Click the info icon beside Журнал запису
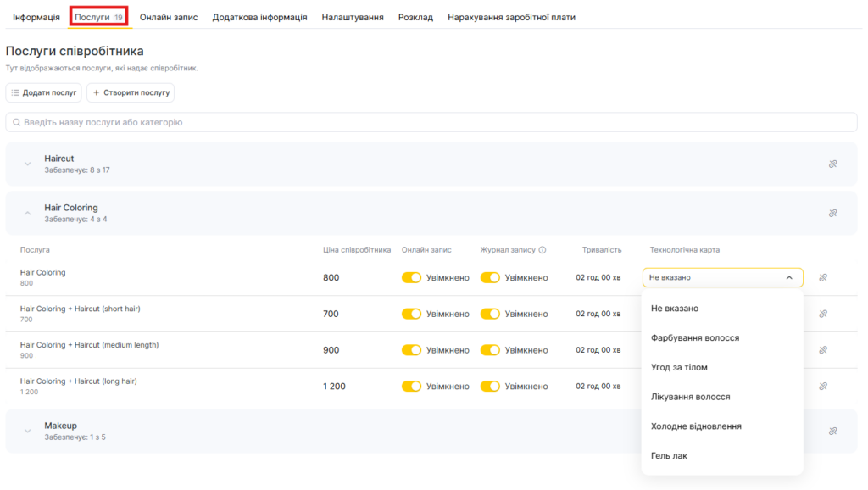 coord(542,250)
